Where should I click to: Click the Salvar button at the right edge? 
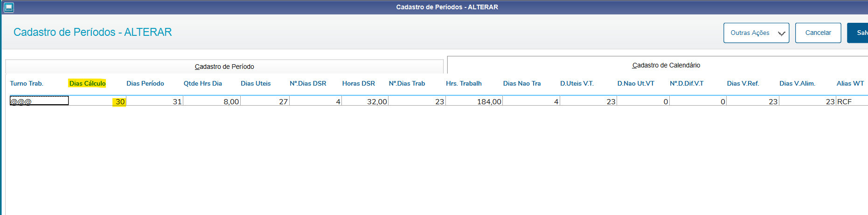coord(858,33)
